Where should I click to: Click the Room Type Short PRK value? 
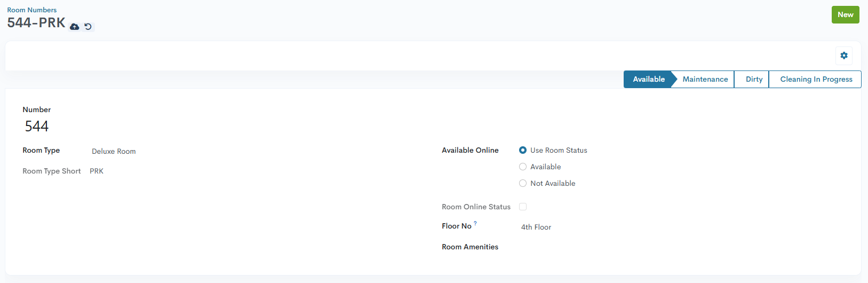[97, 171]
